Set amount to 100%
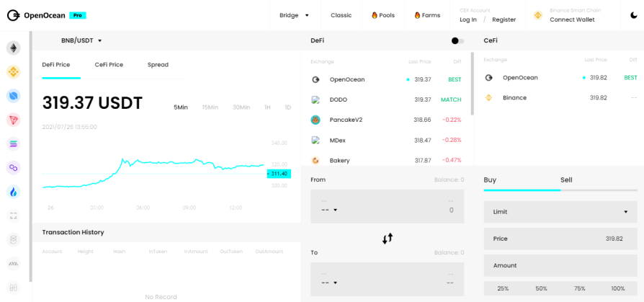This screenshot has height=302, width=644. point(618,288)
